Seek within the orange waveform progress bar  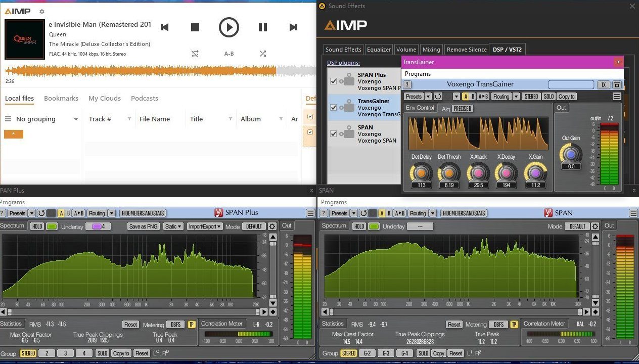(x=160, y=71)
